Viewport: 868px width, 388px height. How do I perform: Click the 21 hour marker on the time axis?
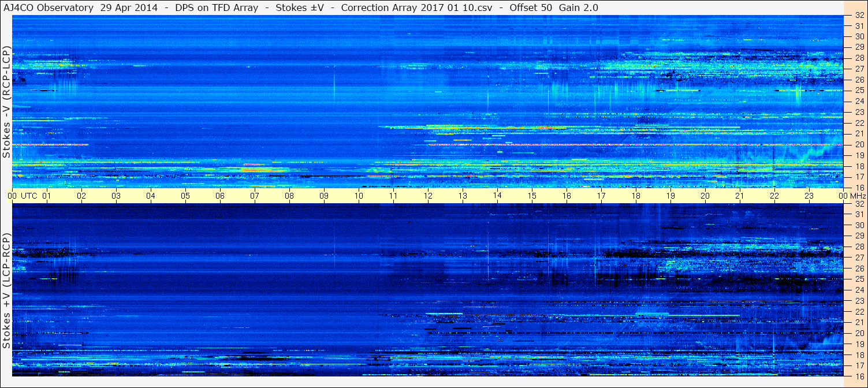tap(740, 196)
